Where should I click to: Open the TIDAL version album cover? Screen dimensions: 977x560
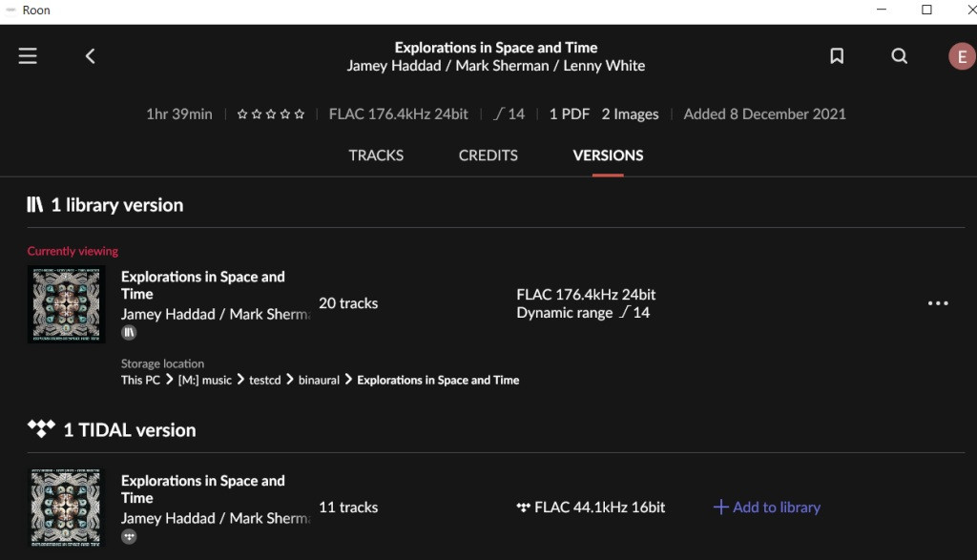pos(66,508)
